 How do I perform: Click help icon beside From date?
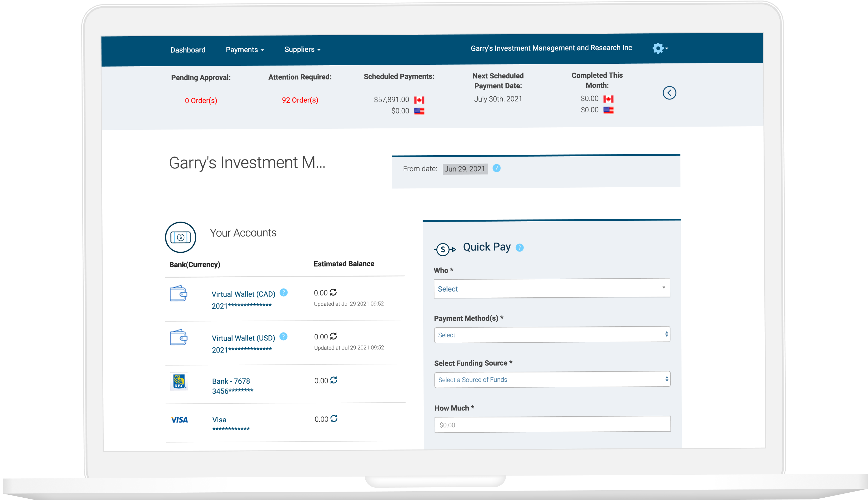[x=496, y=168]
